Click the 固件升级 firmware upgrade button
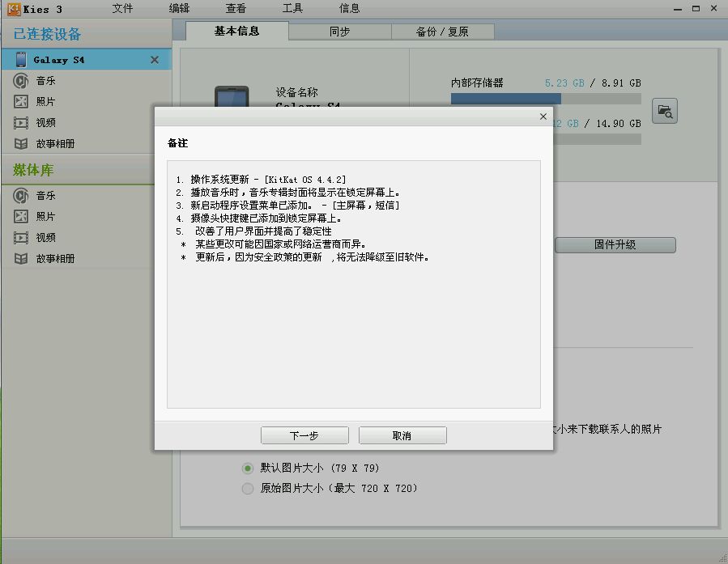The width and height of the screenshot is (728, 564). [615, 245]
